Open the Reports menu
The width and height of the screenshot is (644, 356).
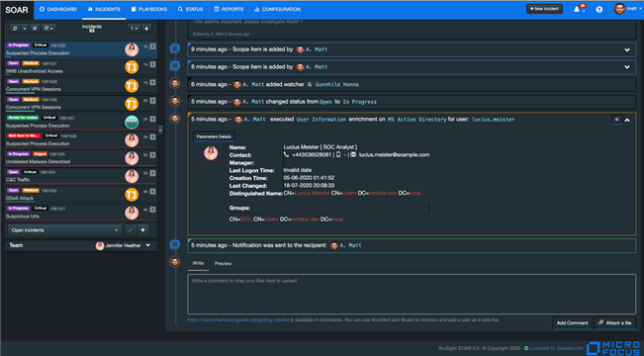coord(229,9)
